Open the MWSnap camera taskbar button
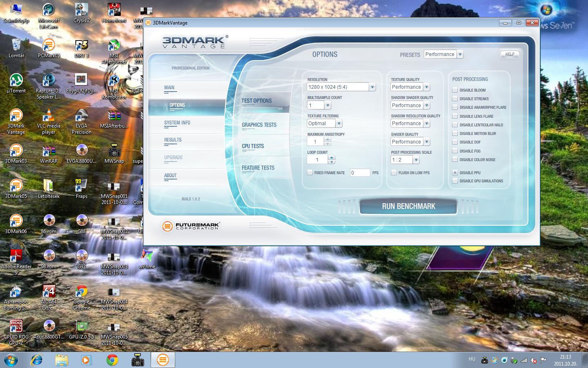The width and height of the screenshot is (588, 368). 138,360
